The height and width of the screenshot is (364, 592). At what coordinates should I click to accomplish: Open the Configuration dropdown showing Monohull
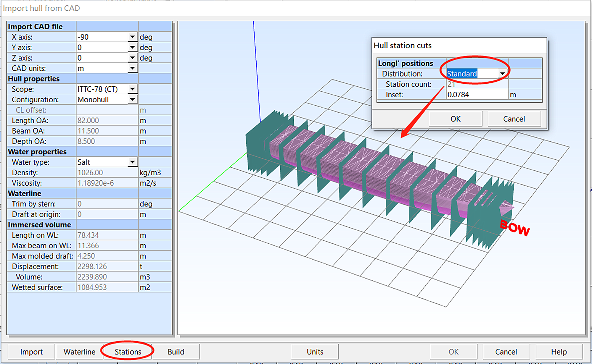point(133,99)
